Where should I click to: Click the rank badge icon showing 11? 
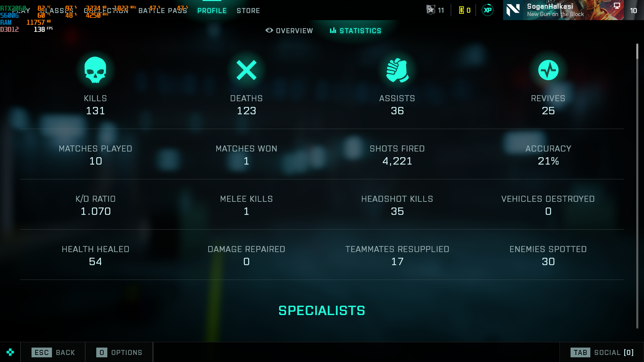[x=431, y=10]
